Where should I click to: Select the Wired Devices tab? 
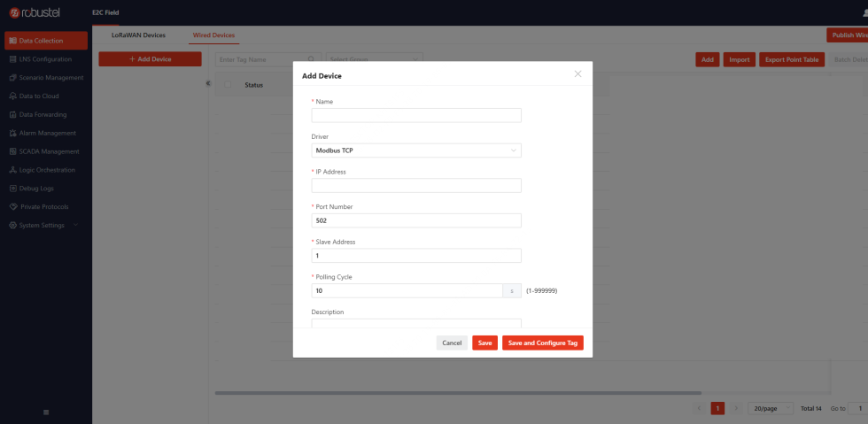click(x=213, y=35)
